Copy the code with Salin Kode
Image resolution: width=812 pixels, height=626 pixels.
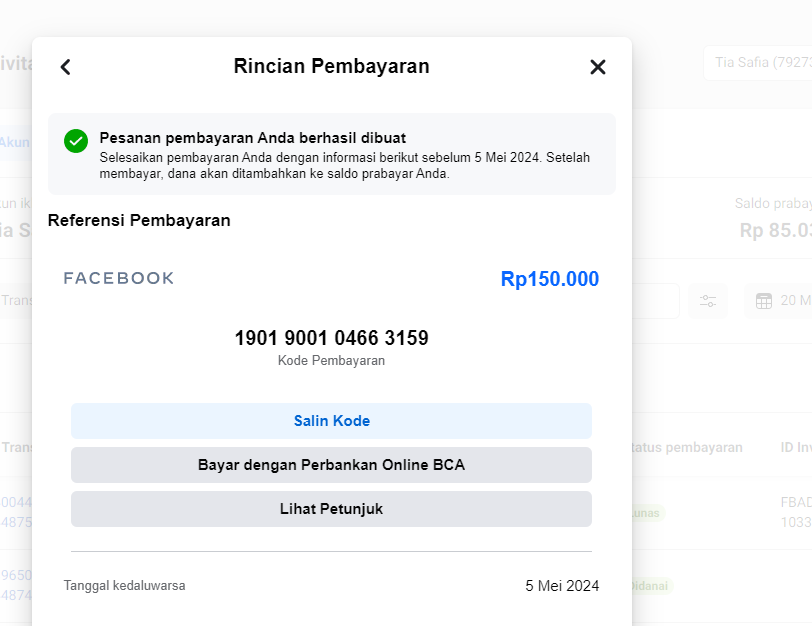click(x=331, y=421)
